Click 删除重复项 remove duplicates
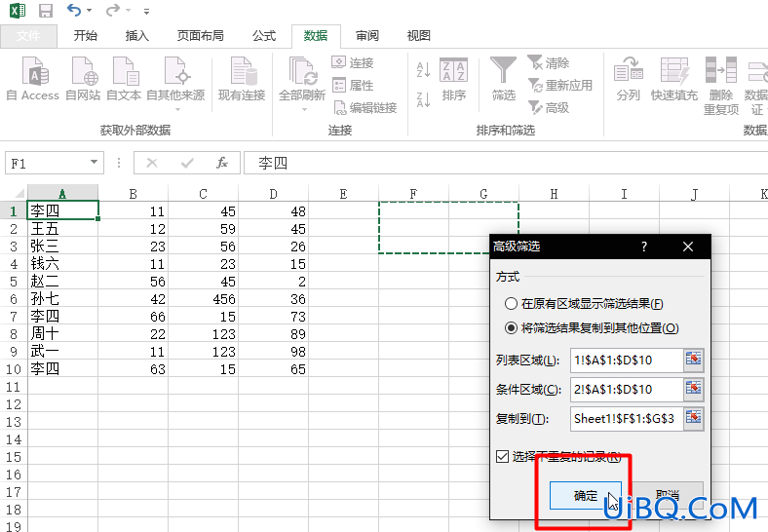768x532 pixels. click(721, 86)
